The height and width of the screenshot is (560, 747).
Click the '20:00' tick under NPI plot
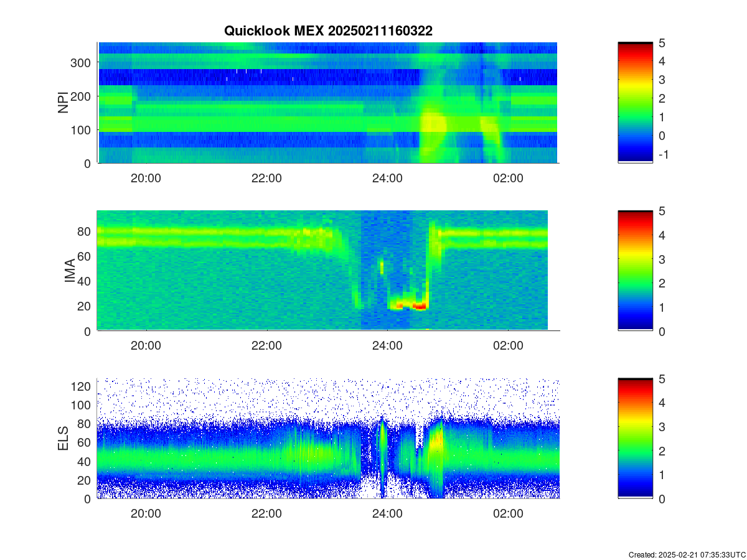tap(146, 178)
